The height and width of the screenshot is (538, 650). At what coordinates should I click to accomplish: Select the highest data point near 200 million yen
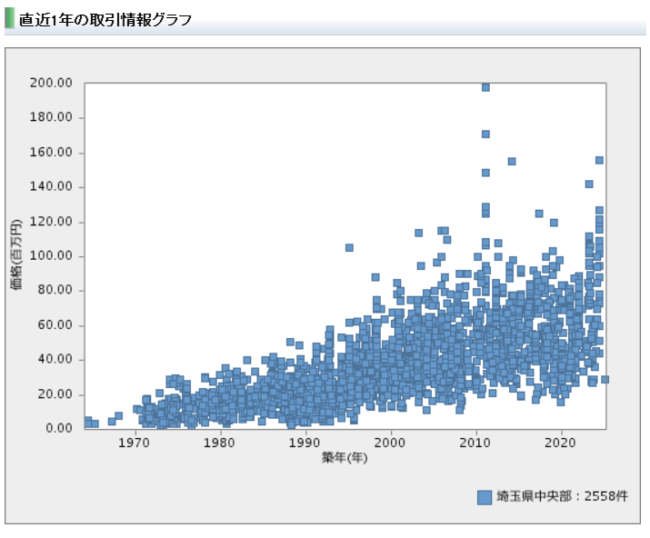485,87
